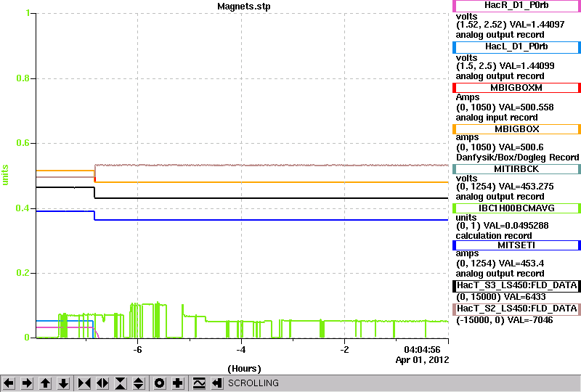
Task: Pan the graph down with the down arrow
Action: 63,383
